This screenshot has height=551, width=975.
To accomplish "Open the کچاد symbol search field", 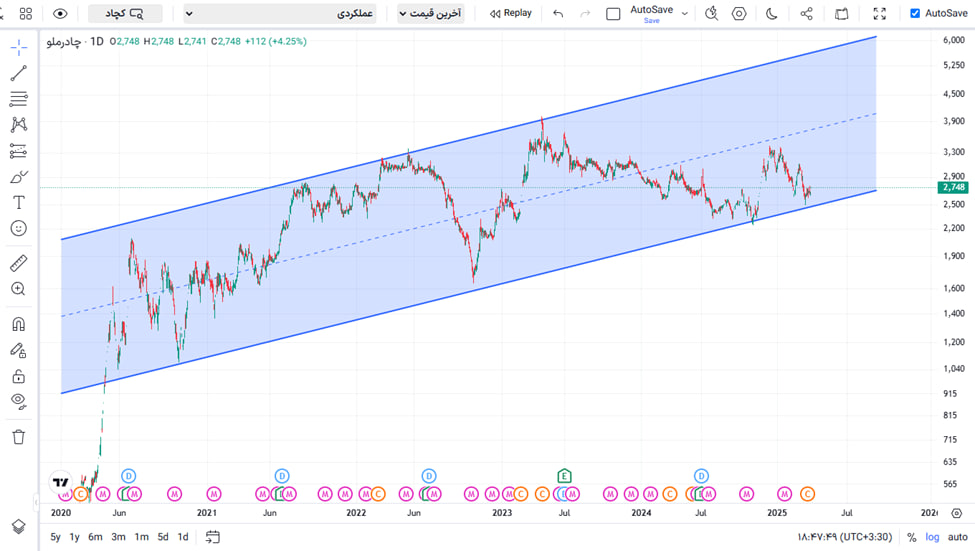I will pos(125,14).
